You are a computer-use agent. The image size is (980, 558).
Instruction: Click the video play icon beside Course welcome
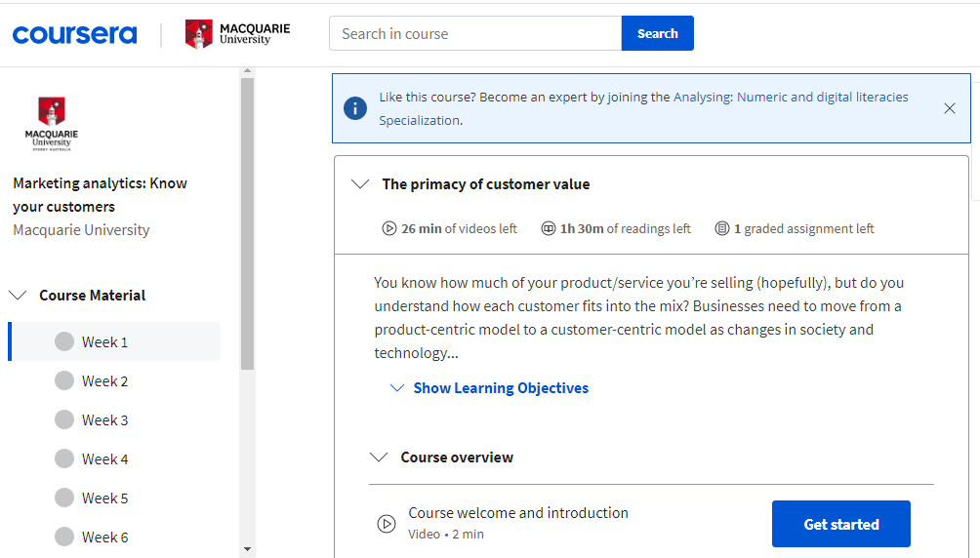pos(387,524)
